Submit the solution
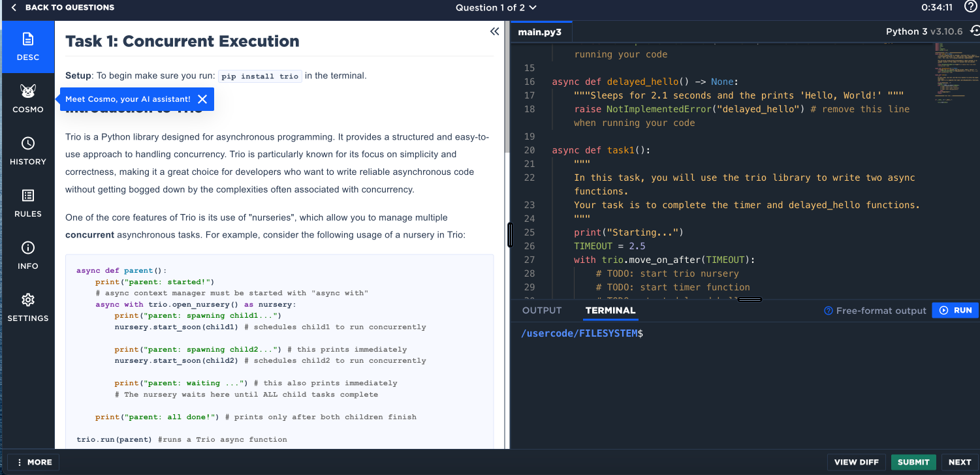Image resolution: width=980 pixels, height=475 pixels. tap(913, 462)
